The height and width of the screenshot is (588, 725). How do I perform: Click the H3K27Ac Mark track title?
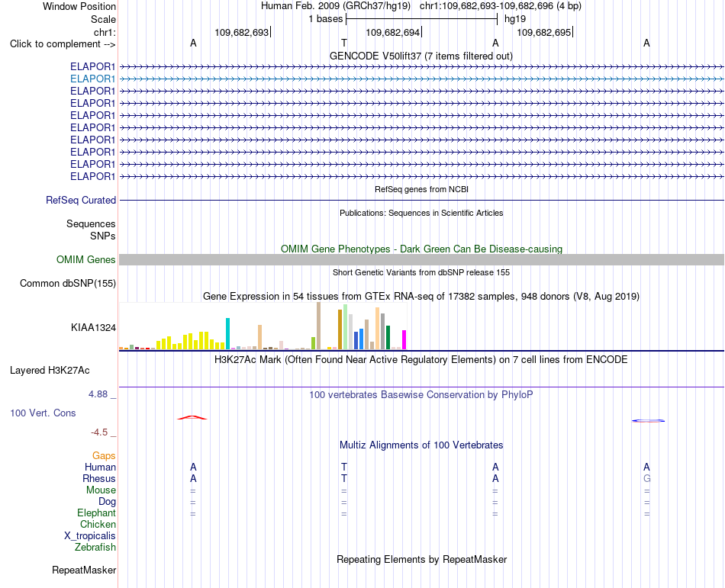pyautogui.click(x=421, y=359)
